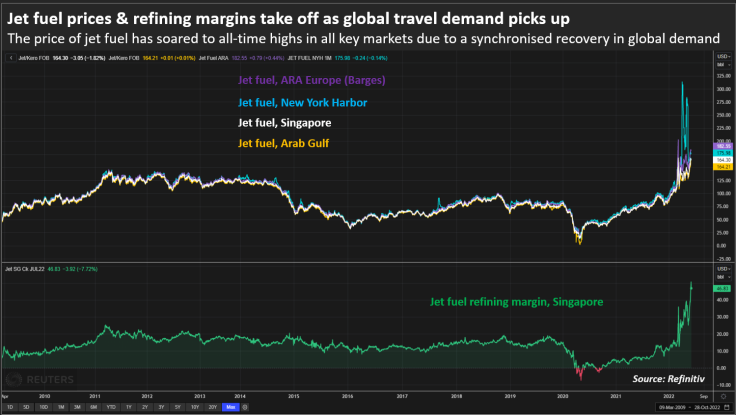Click the 6M range button
Image resolution: width=736 pixels, height=415 pixels.
[x=93, y=407]
